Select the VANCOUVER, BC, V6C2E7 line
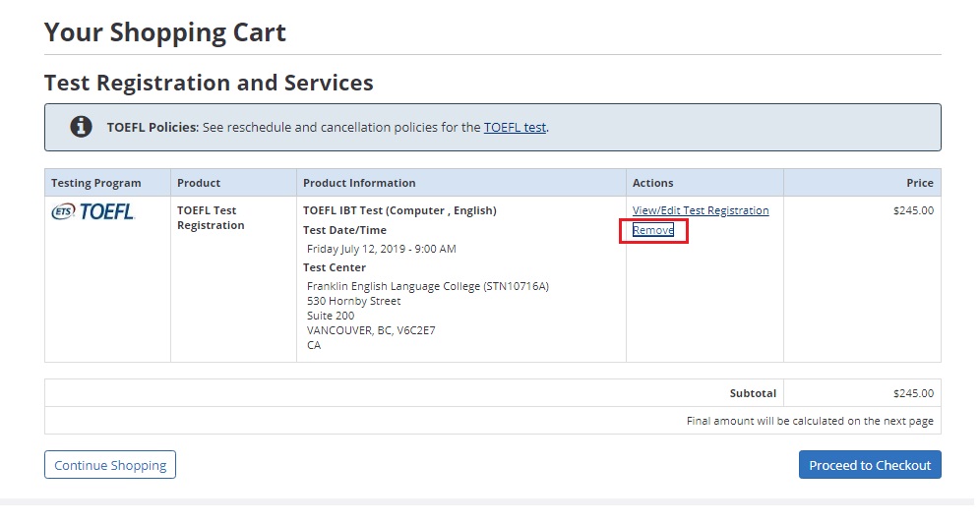 click(x=371, y=330)
